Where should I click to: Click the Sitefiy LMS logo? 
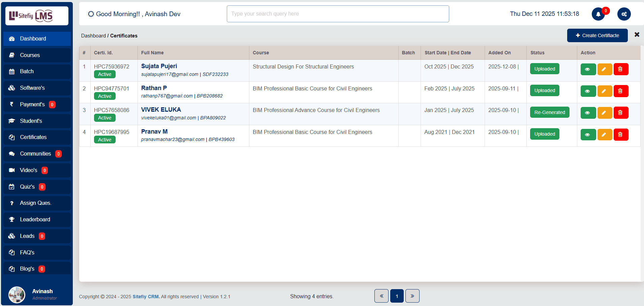37,16
